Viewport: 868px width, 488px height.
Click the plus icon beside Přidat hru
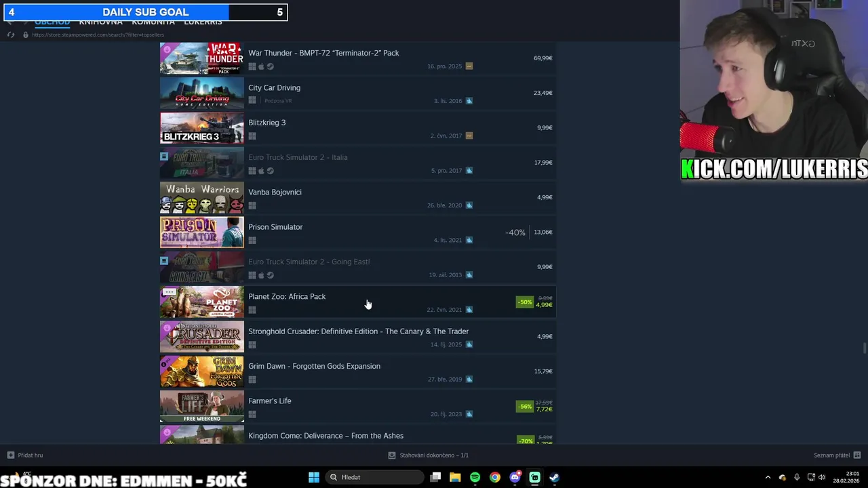(x=10, y=455)
